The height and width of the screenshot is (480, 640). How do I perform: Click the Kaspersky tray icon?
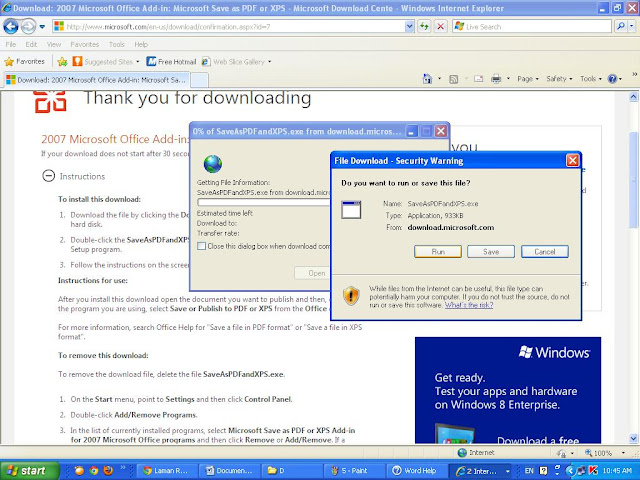[593, 471]
